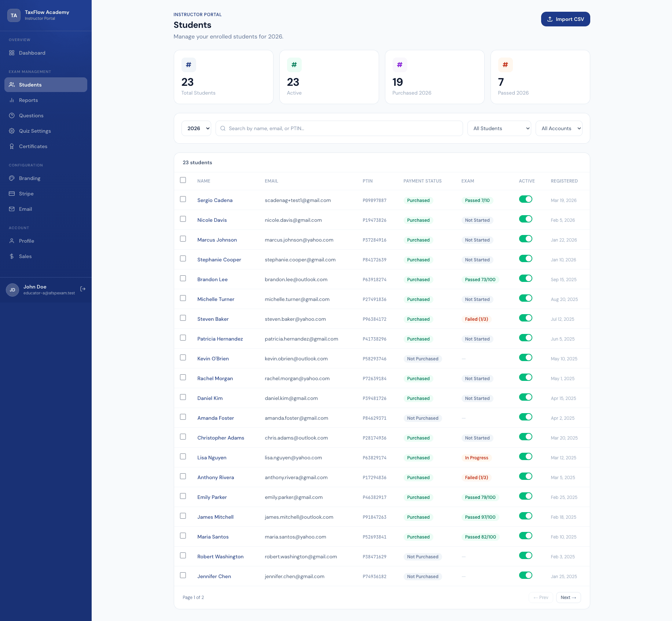672x621 pixels.
Task: Open Email configuration via its envelope icon
Action: point(12,209)
